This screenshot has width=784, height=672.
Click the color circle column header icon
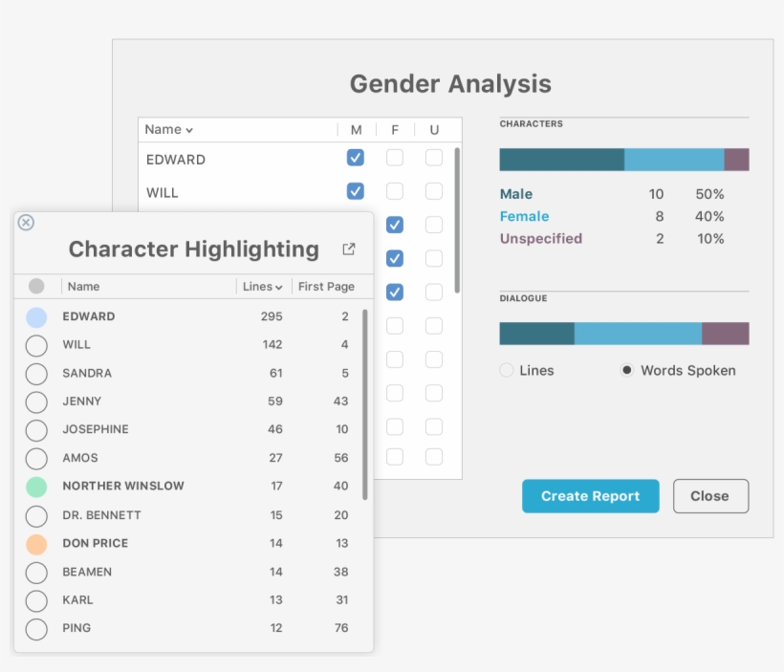(x=35, y=286)
